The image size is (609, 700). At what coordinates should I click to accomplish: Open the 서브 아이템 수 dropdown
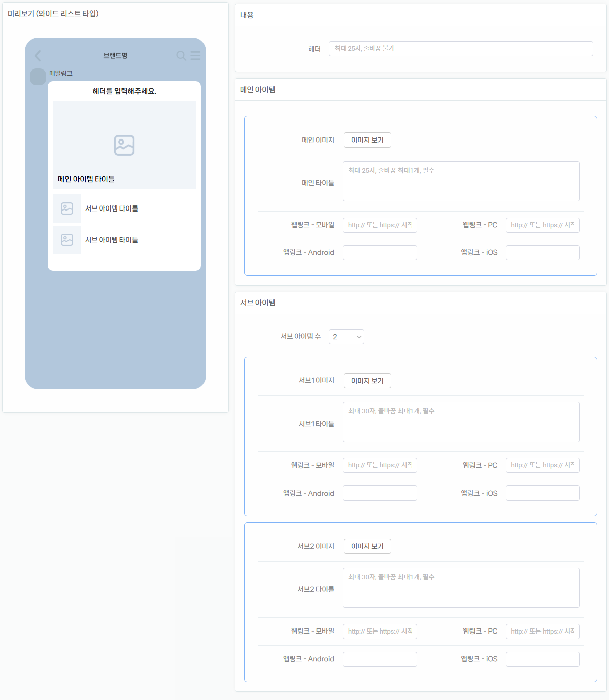(347, 337)
